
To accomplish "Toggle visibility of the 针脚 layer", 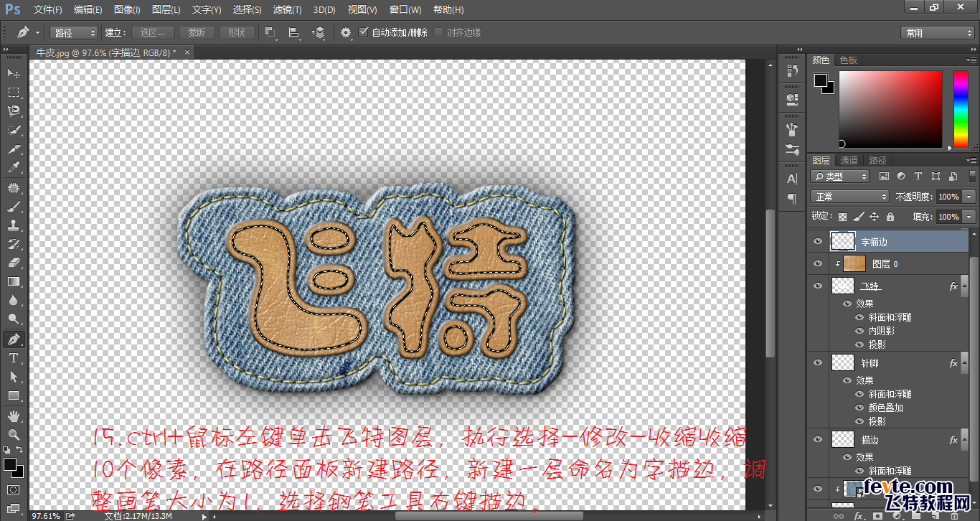I will click(819, 363).
